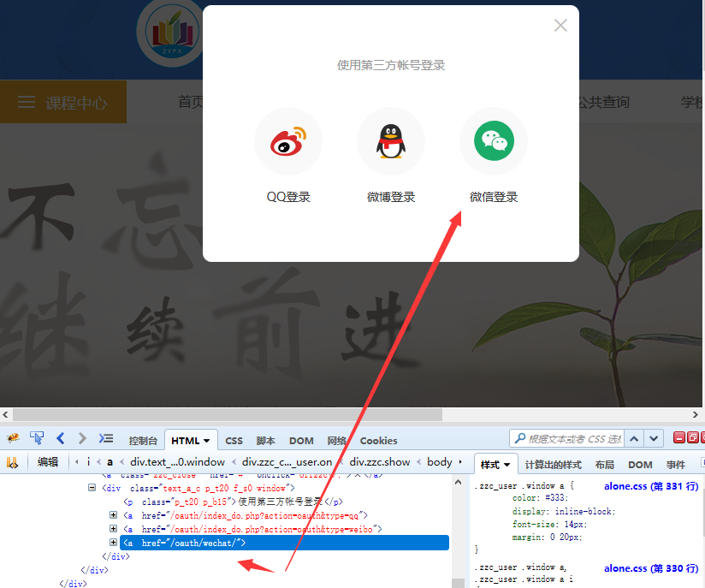Image resolution: width=705 pixels, height=588 pixels.
Task: Switch to the CSS panel tab
Action: pyautogui.click(x=234, y=441)
